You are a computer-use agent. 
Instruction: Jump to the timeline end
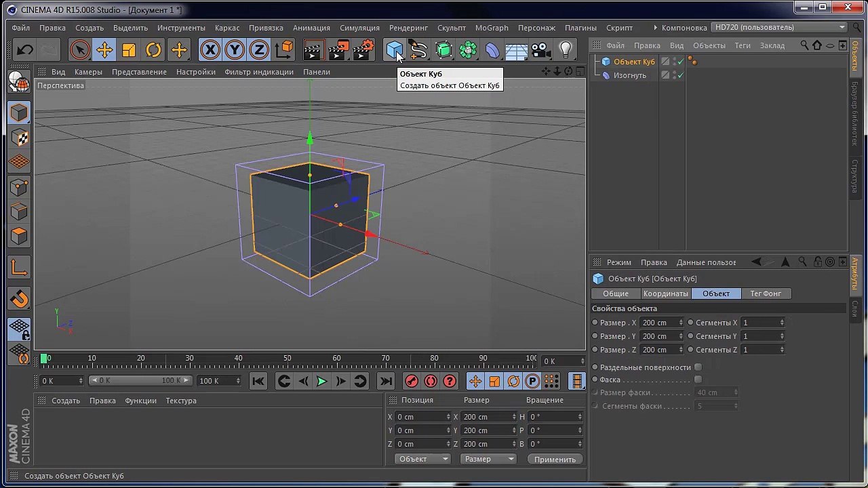pyautogui.click(x=386, y=381)
